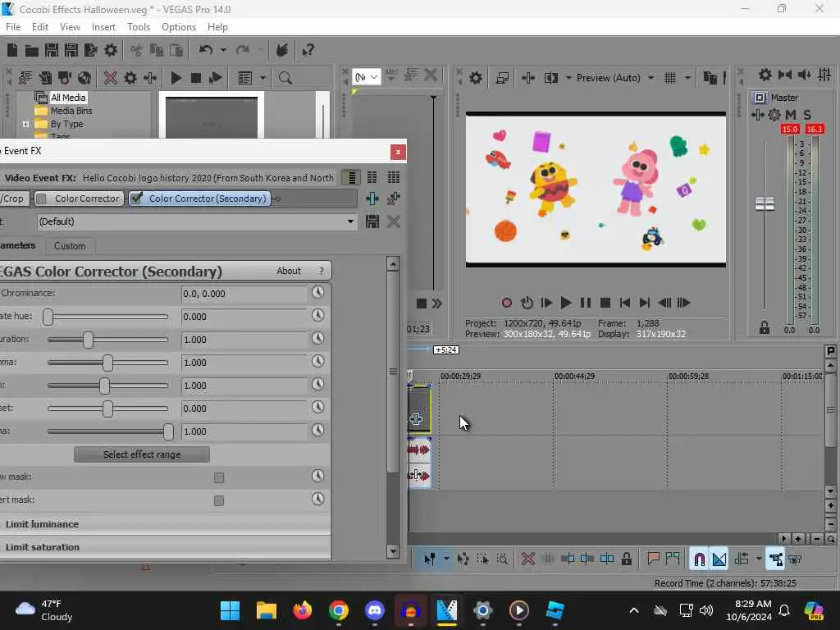Solo the Master bus
Image resolution: width=840 pixels, height=630 pixels.
807,115
